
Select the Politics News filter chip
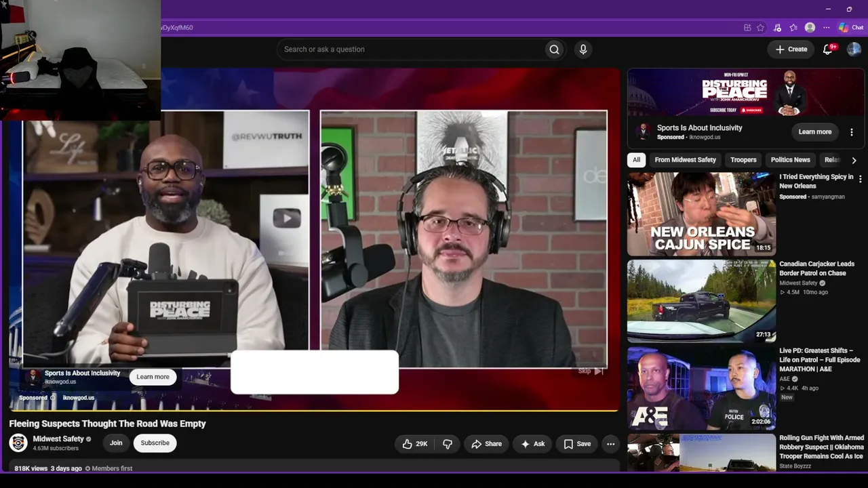790,160
